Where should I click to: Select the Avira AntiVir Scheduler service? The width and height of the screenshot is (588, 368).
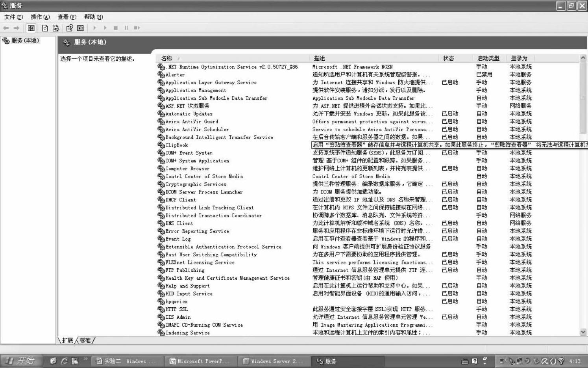click(197, 129)
